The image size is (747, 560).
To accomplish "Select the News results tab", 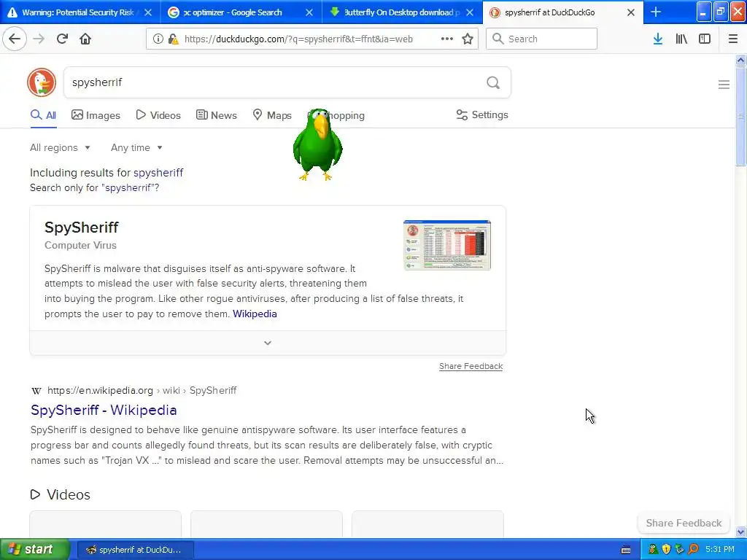I will [216, 115].
